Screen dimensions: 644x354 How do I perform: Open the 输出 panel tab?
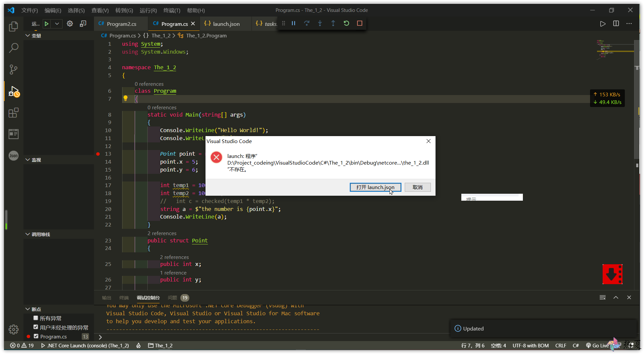pyautogui.click(x=106, y=298)
